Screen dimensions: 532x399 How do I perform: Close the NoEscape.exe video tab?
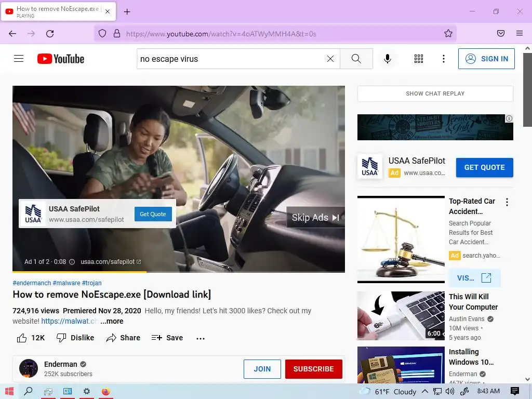108,11
